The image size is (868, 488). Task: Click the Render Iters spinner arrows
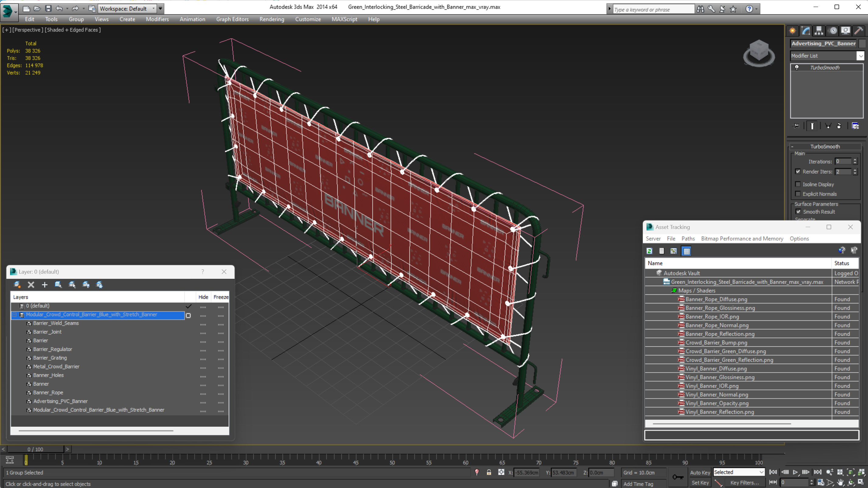pyautogui.click(x=855, y=171)
